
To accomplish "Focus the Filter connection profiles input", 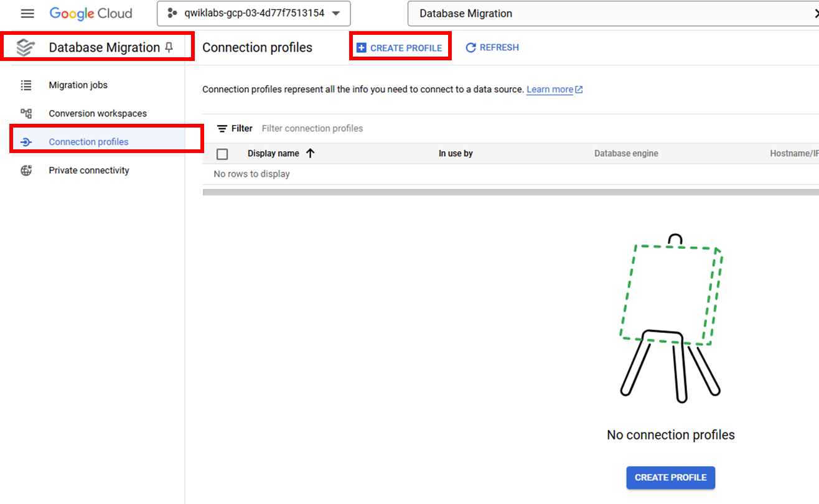I will point(312,128).
